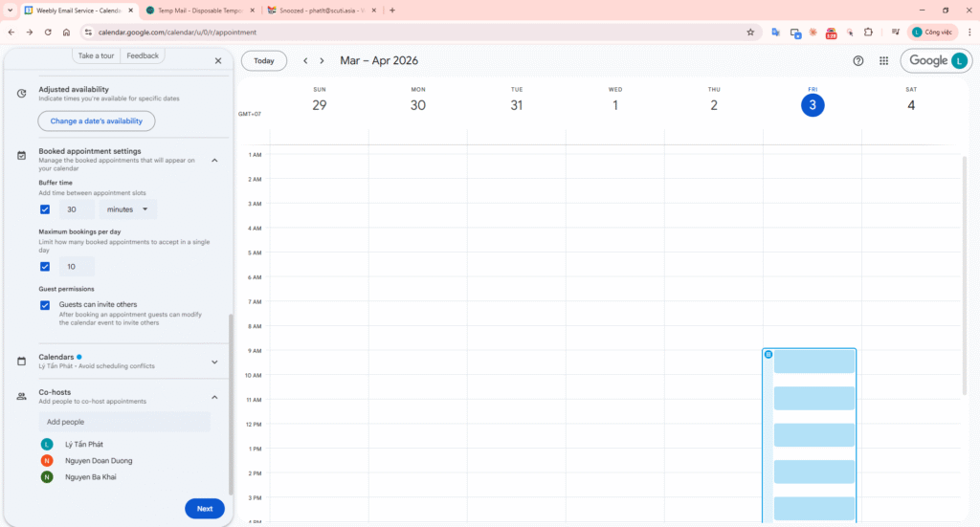Switch to the Temp Mail browser tab
Image resolution: width=980 pixels, height=527 pixels.
197,10
